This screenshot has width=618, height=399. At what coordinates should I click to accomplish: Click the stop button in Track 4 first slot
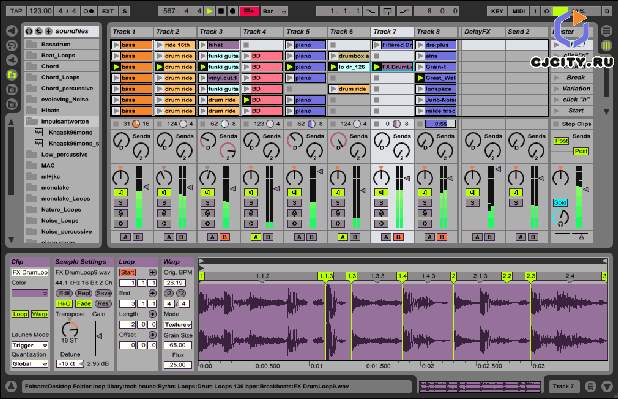246,45
